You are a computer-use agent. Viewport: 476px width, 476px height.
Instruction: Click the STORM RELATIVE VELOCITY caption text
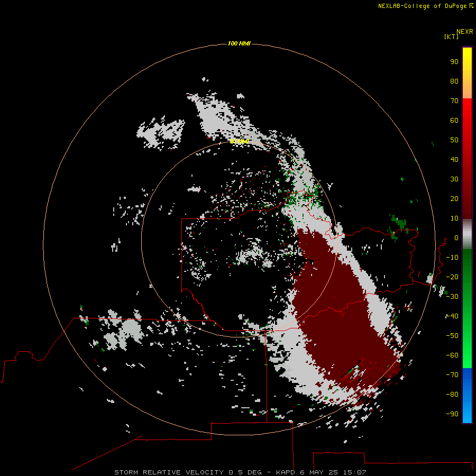pos(169,472)
